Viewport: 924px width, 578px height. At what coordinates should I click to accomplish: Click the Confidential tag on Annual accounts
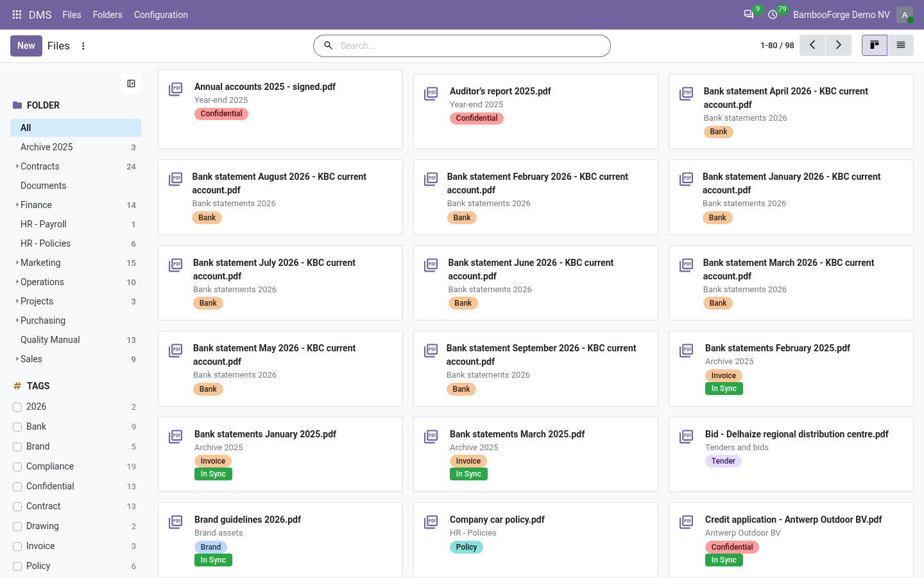pyautogui.click(x=221, y=114)
